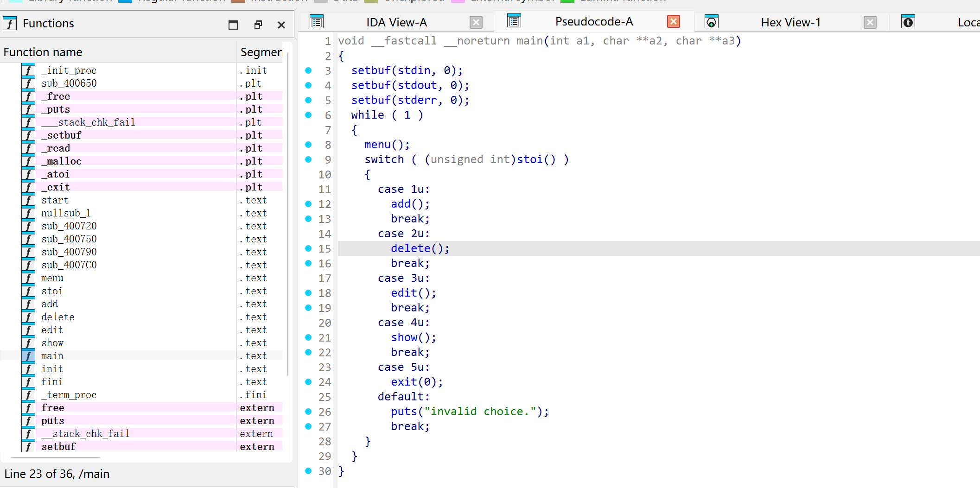
Task: Maximize the Functions panel
Action: 233,25
